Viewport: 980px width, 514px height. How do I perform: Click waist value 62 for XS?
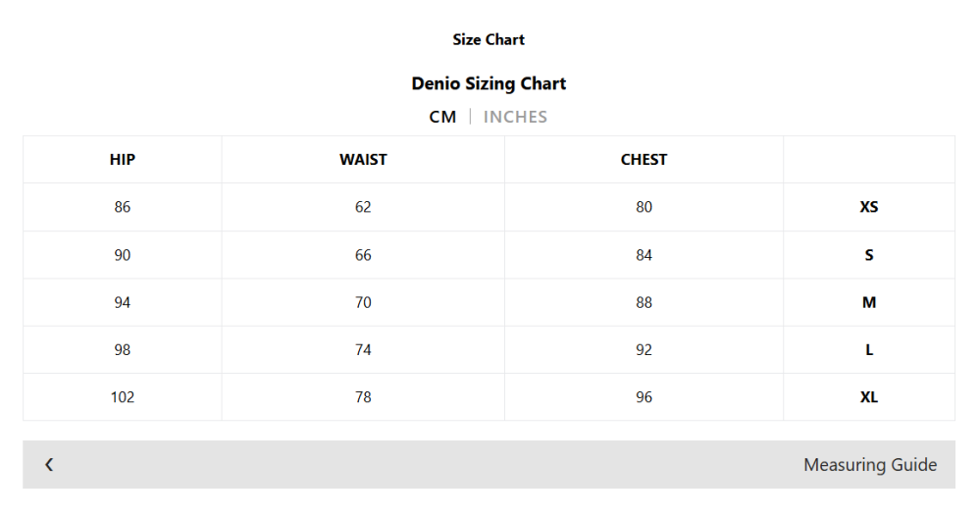point(363,207)
